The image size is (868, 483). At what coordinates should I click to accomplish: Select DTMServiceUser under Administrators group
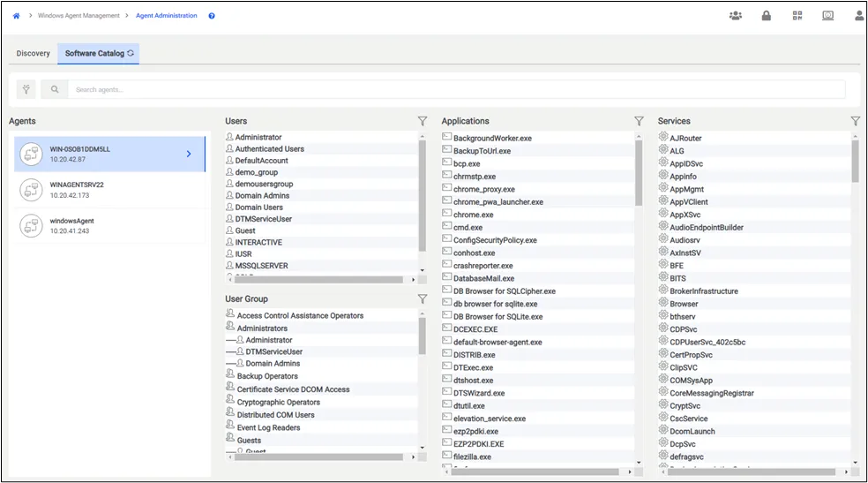[274, 351]
